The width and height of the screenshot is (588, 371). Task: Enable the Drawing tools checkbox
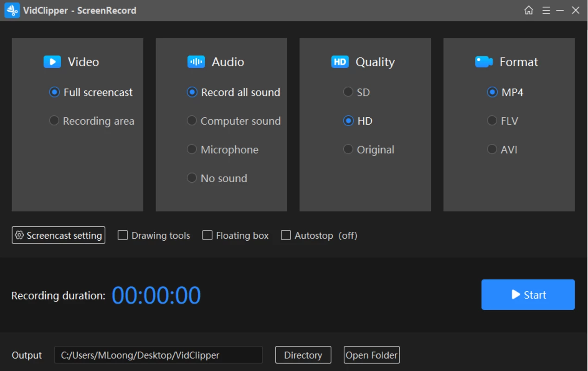pos(123,235)
